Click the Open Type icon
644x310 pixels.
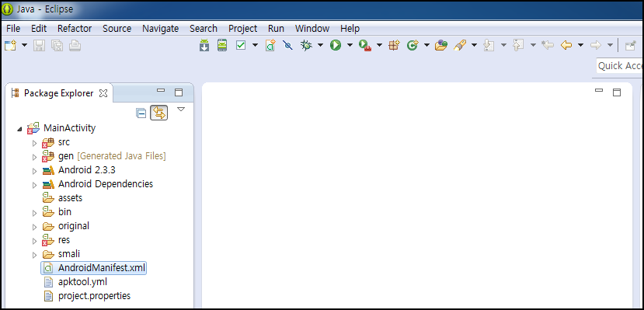click(x=441, y=45)
